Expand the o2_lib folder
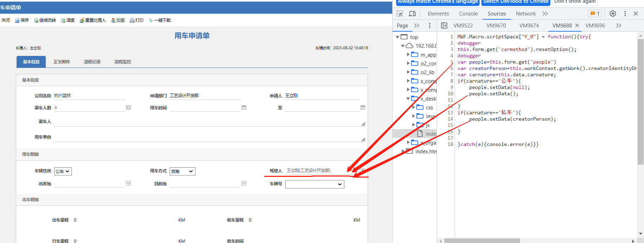Screen dimensions: 644x243 (x=408, y=72)
